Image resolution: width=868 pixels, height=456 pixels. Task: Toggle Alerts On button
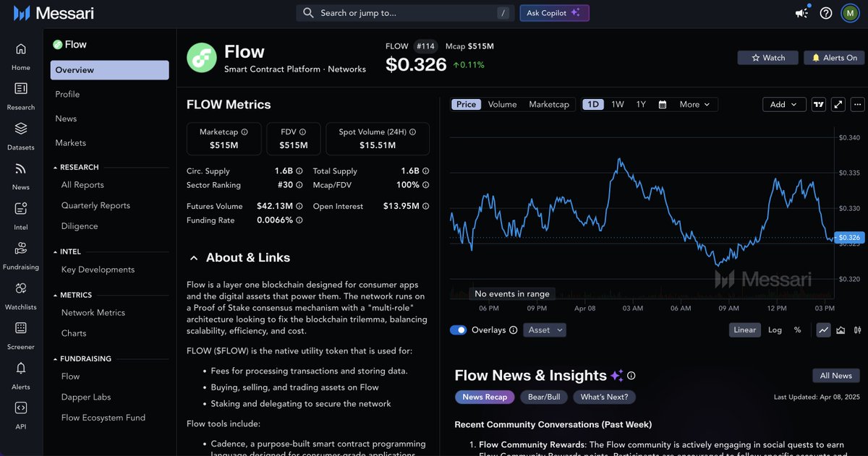(x=834, y=58)
